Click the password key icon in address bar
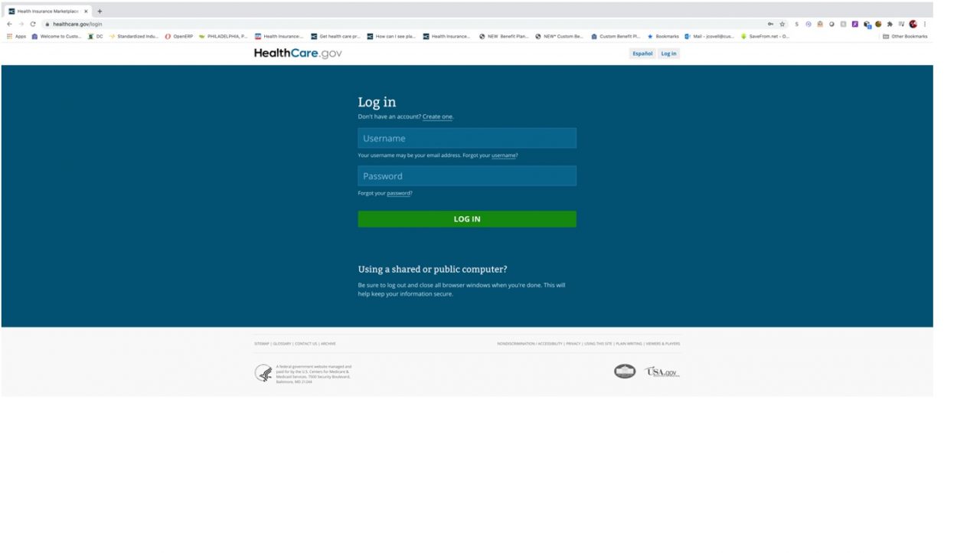980x553 pixels. tap(771, 25)
